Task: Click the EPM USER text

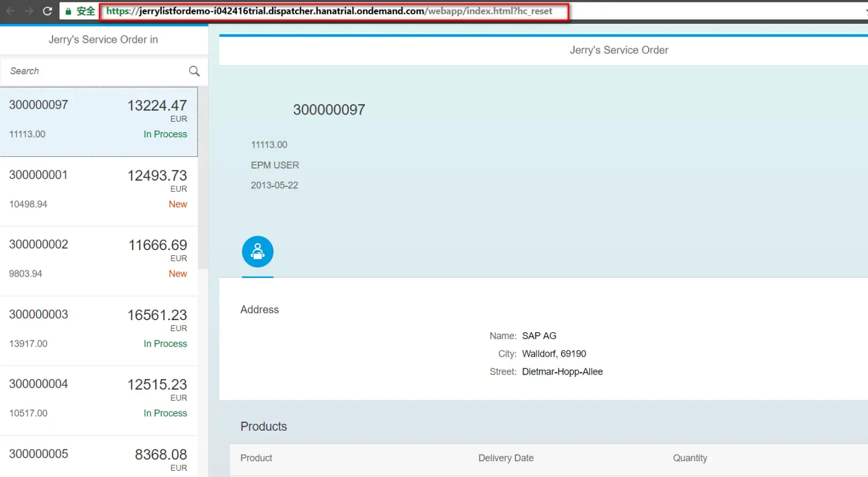Action: (275, 165)
